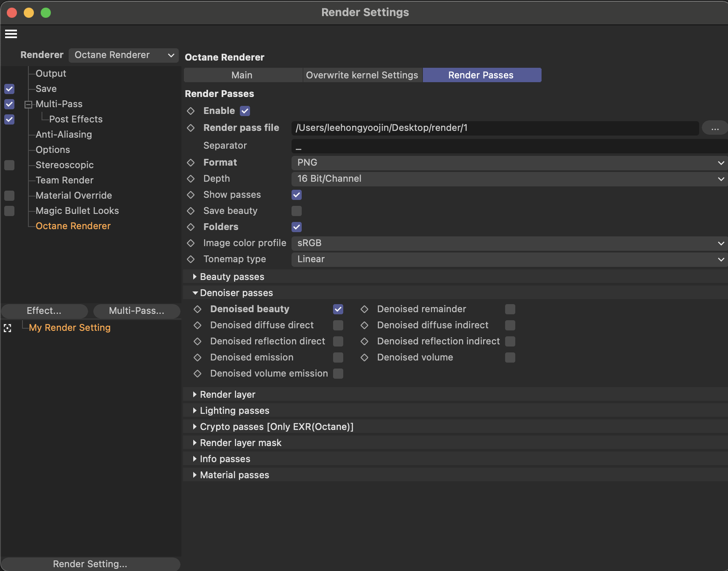This screenshot has height=571, width=728.
Task: Expand Render layer mask section
Action: [195, 443]
